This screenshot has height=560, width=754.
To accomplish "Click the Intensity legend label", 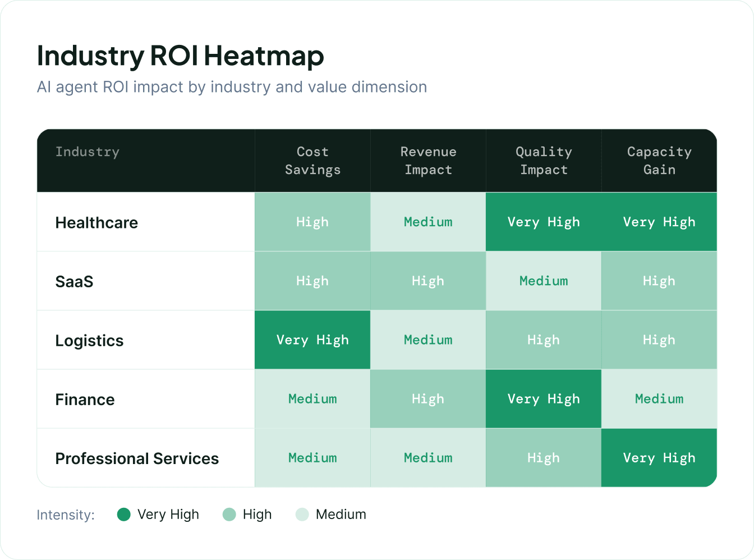I will point(66,515).
